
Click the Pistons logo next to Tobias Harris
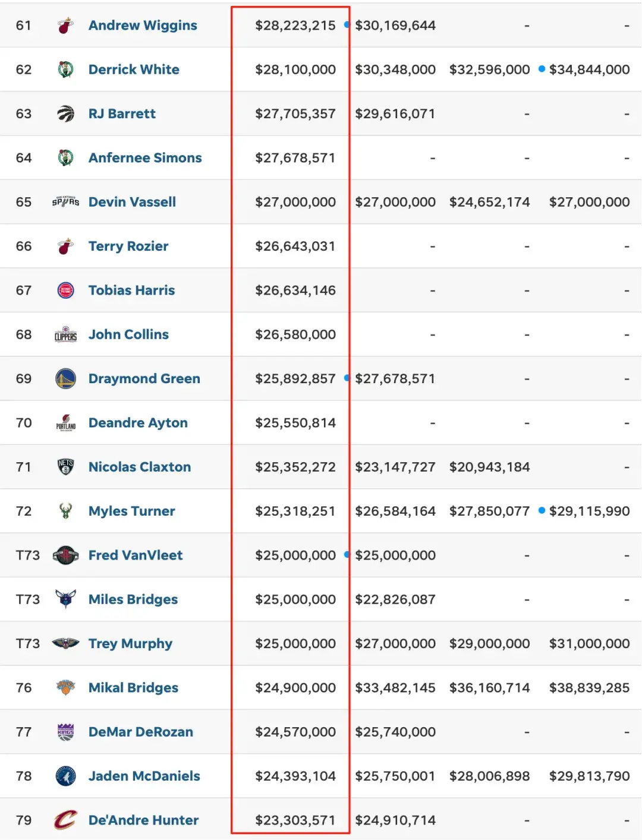pyautogui.click(x=65, y=290)
